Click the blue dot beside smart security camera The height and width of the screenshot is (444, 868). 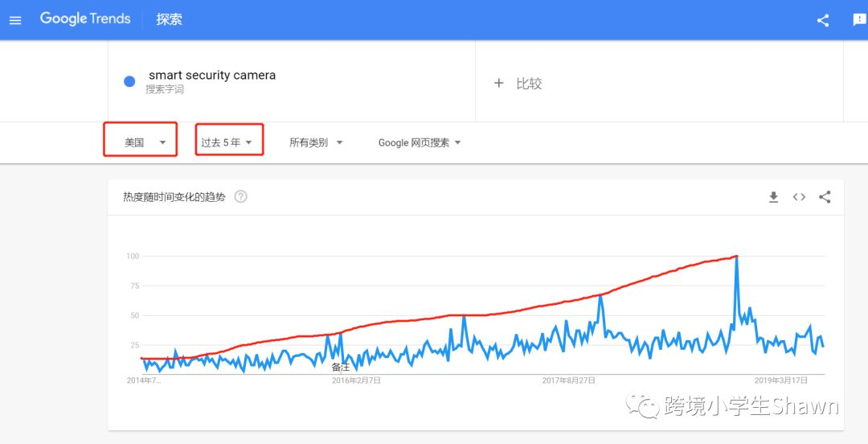coord(129,82)
